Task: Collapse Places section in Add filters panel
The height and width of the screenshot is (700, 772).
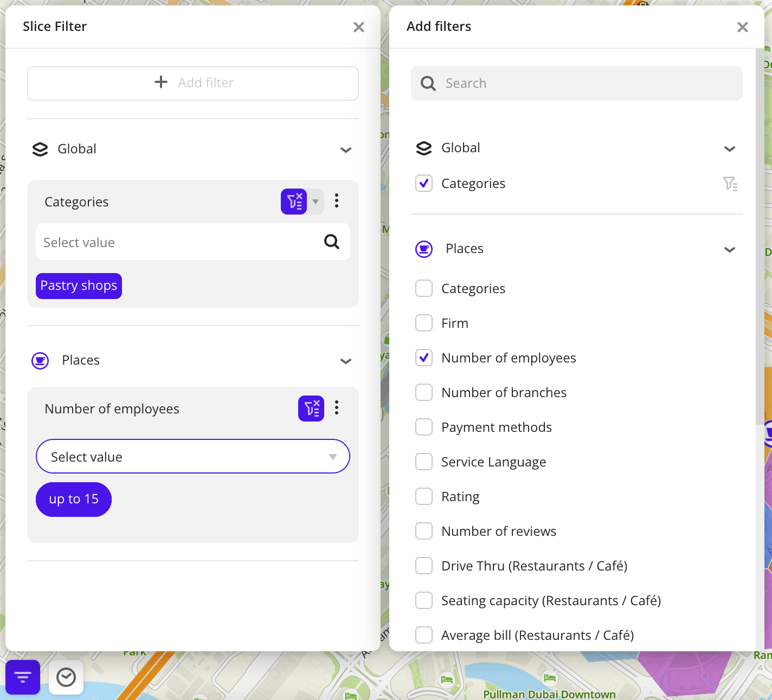Action: 730,249
